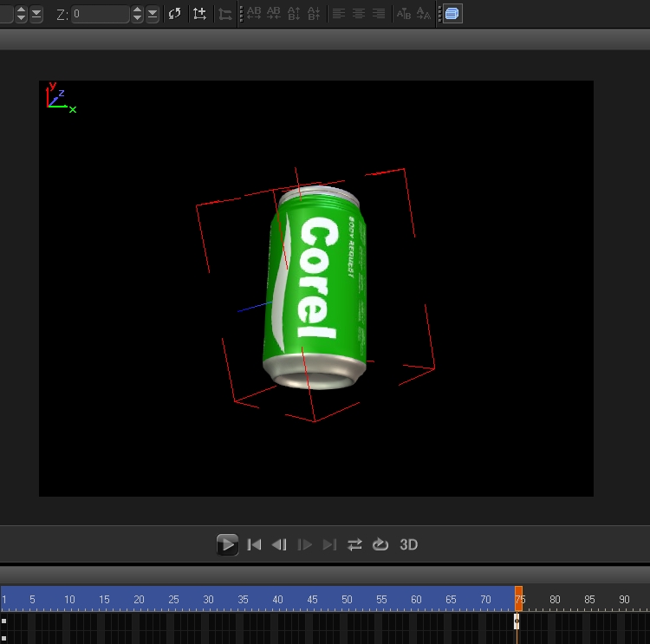Click frame 60 on timeline ruler
The image size is (650, 644).
pos(416,600)
